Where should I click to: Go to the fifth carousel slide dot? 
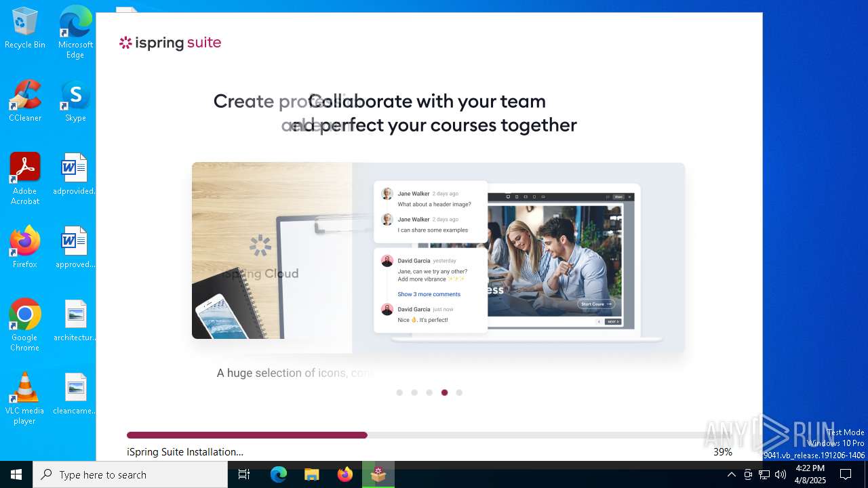click(459, 392)
